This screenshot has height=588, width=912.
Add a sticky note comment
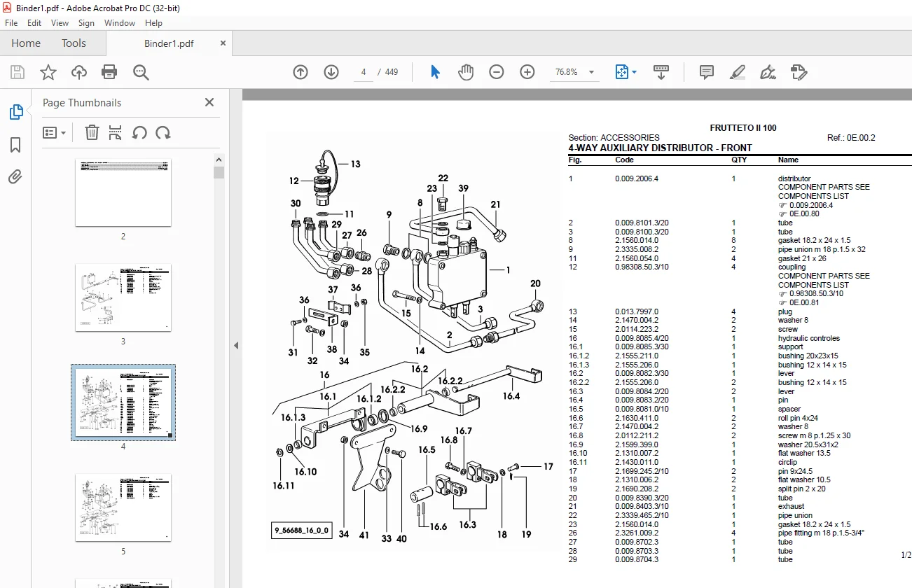(x=707, y=72)
